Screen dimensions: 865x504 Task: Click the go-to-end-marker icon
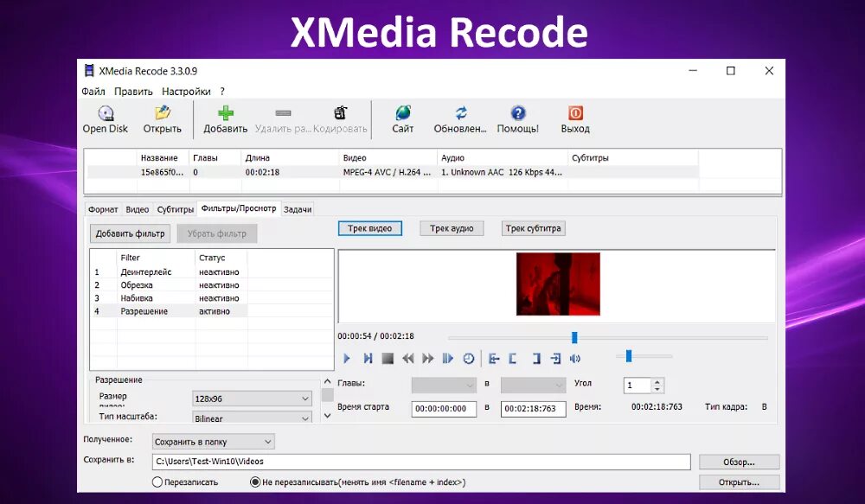555,359
